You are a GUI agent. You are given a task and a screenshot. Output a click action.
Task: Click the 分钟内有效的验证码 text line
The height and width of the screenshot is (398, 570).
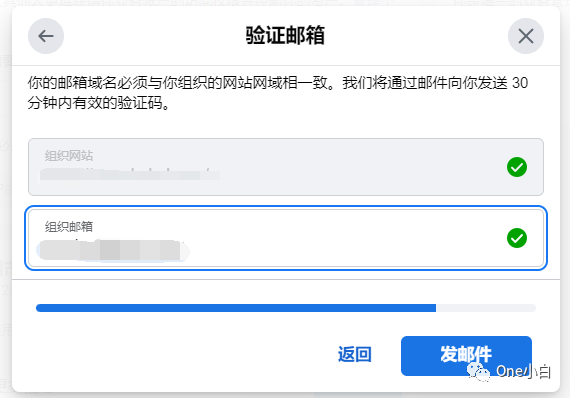(98, 103)
